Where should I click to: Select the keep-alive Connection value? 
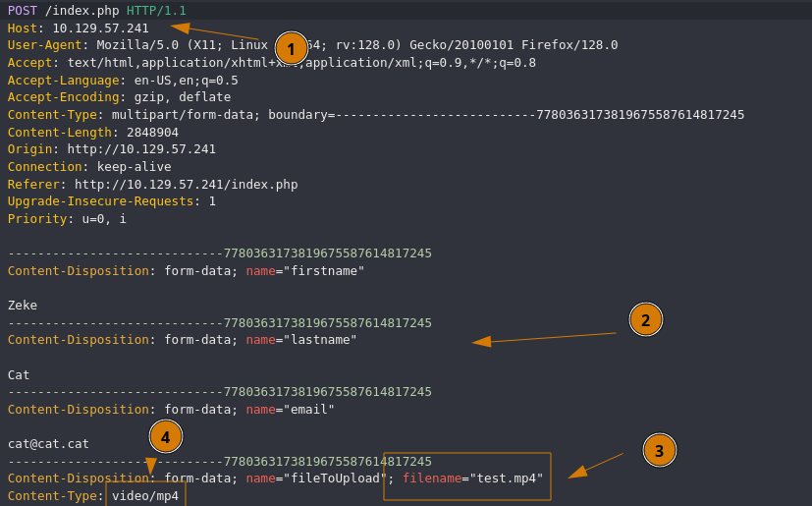click(x=134, y=167)
